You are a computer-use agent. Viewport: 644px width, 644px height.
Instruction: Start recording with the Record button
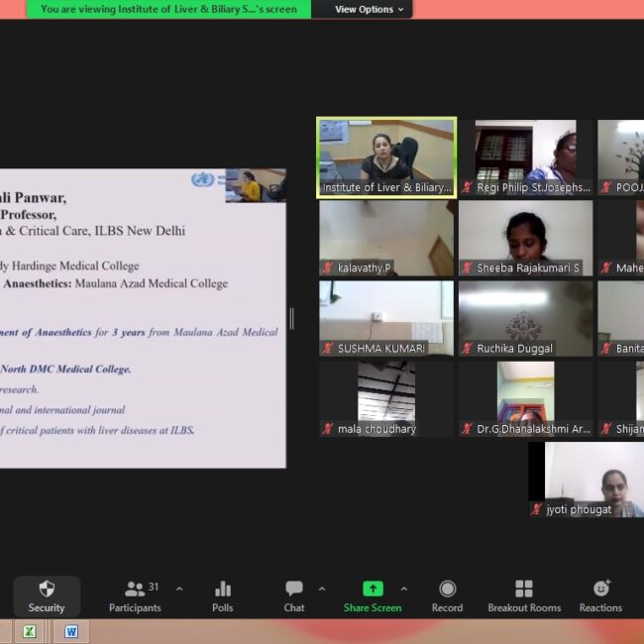[447, 596]
